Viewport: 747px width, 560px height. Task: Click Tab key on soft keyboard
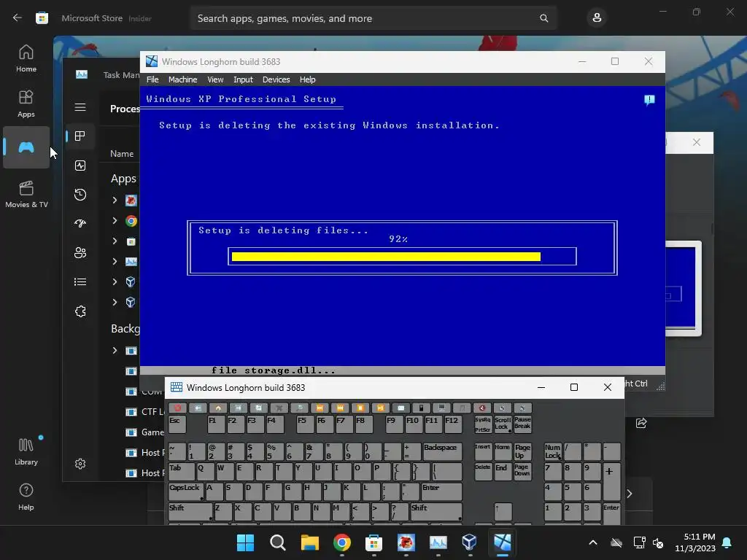182,472
